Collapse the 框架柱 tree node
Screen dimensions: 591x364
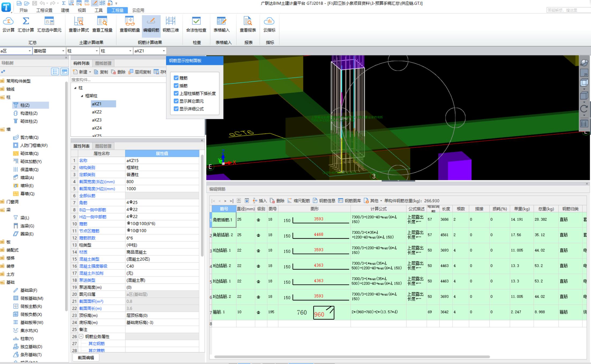[x=82, y=96]
